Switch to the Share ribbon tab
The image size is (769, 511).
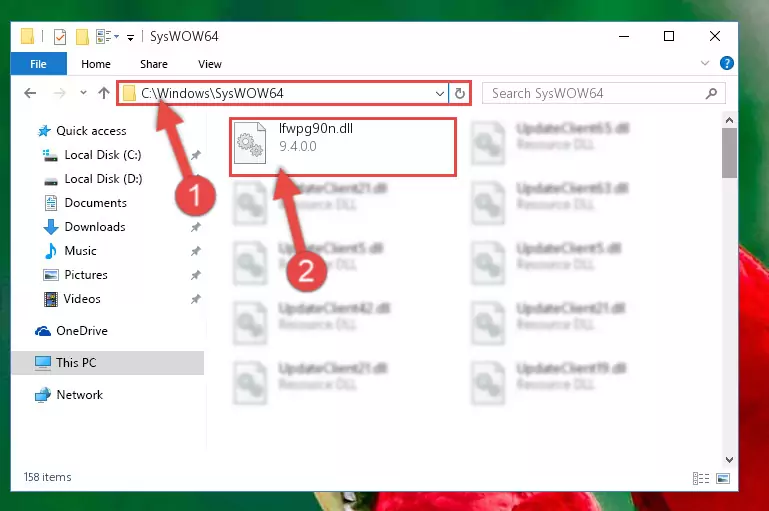tap(154, 64)
